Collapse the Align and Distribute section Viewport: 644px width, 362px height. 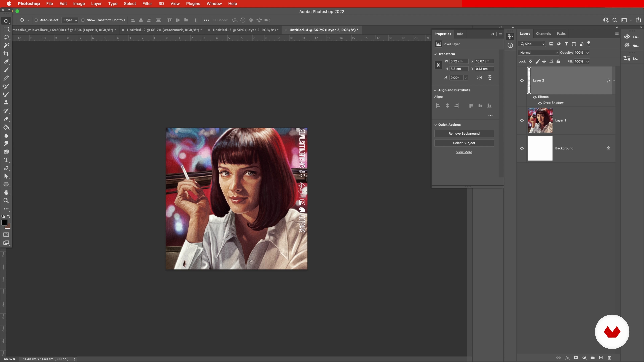coord(435,90)
